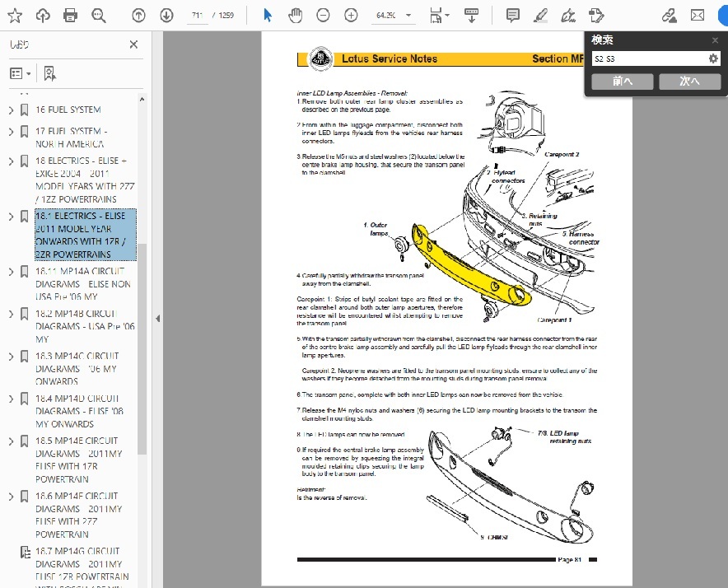The image size is (728, 588).
Task: Expand the 16 FUEL SYSTEM bookmark
Action: pyautogui.click(x=12, y=110)
